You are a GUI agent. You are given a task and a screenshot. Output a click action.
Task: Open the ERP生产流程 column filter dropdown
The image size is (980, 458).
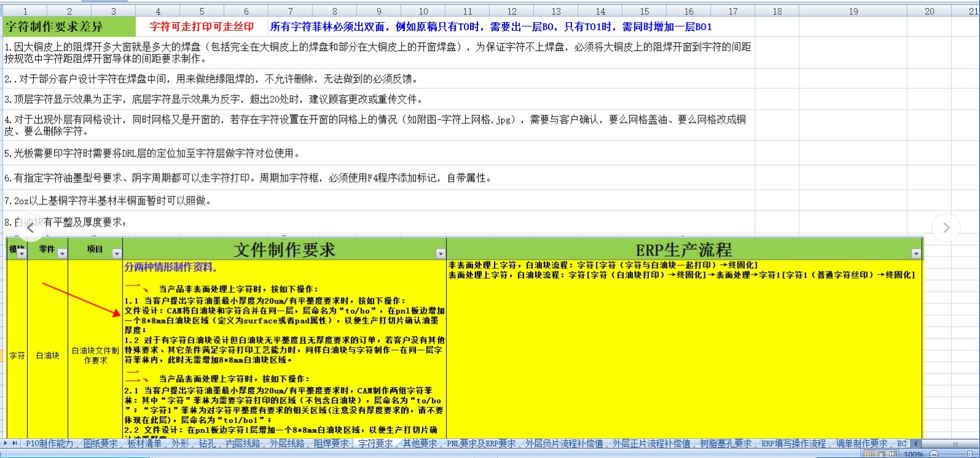click(x=917, y=254)
